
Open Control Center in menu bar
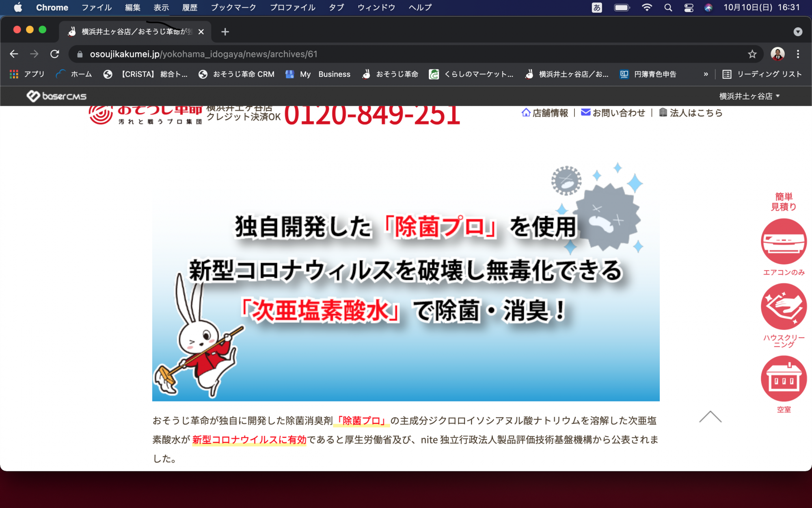click(x=689, y=8)
